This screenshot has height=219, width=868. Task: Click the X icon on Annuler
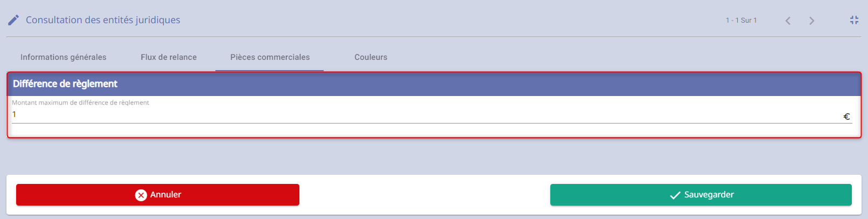[x=141, y=195]
